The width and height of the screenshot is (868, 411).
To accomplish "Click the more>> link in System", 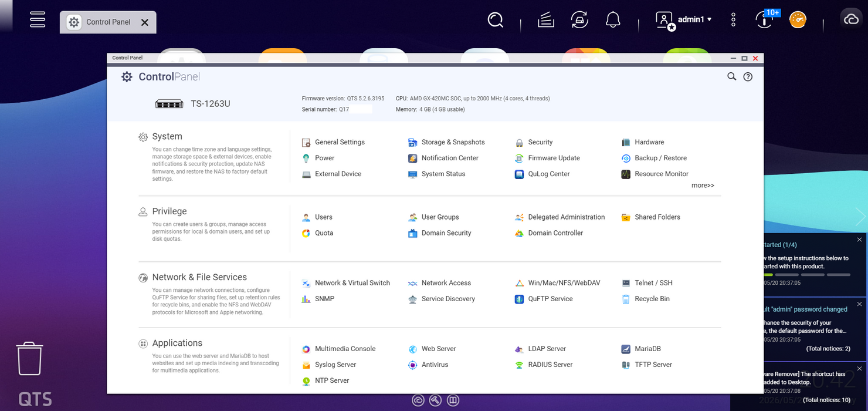I will click(x=703, y=186).
